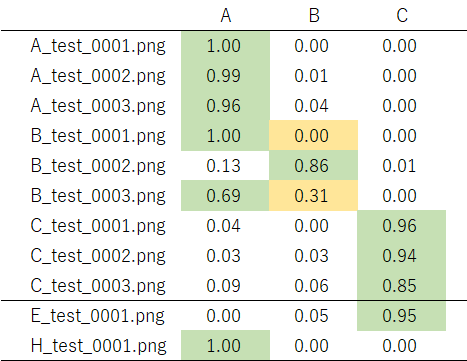Viewport: 467px width, 361px height.
Task: Click the yellow 0.00 cell for B_test_0001
Action: [313, 135]
